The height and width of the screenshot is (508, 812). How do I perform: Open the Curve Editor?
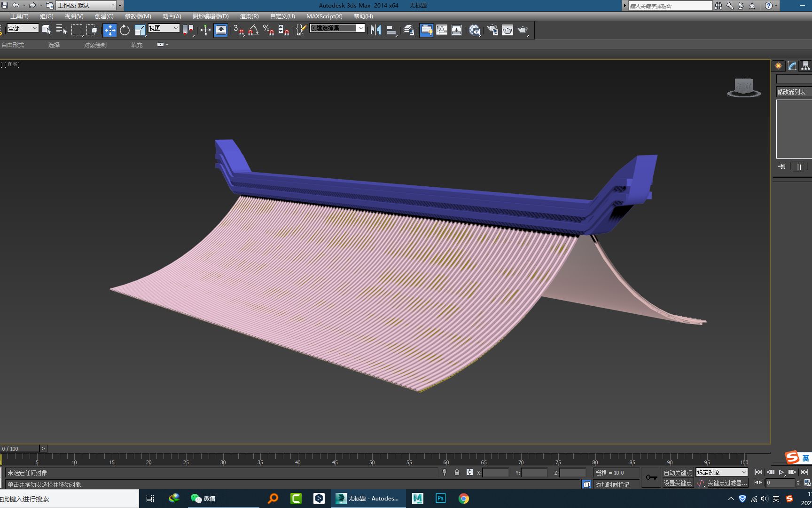point(442,30)
